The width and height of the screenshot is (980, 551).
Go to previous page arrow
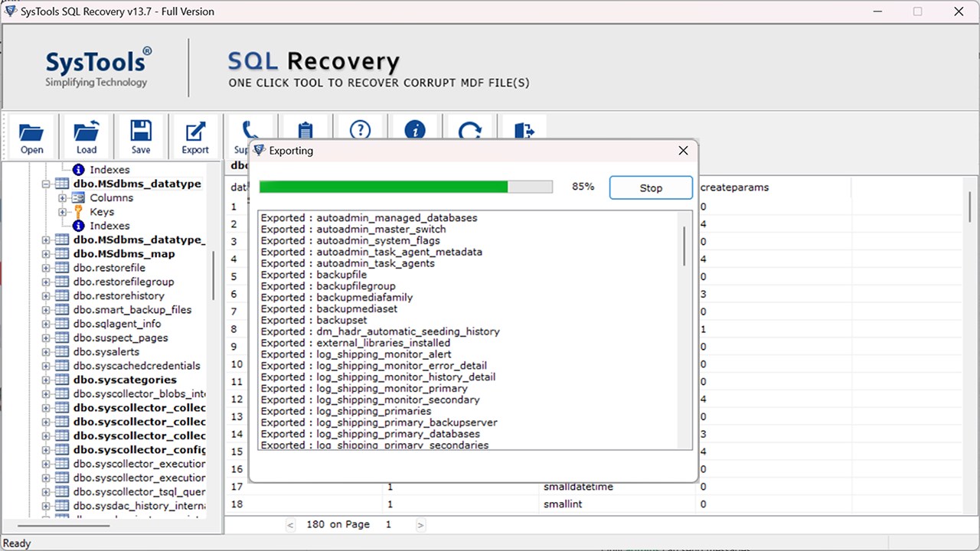coord(291,525)
